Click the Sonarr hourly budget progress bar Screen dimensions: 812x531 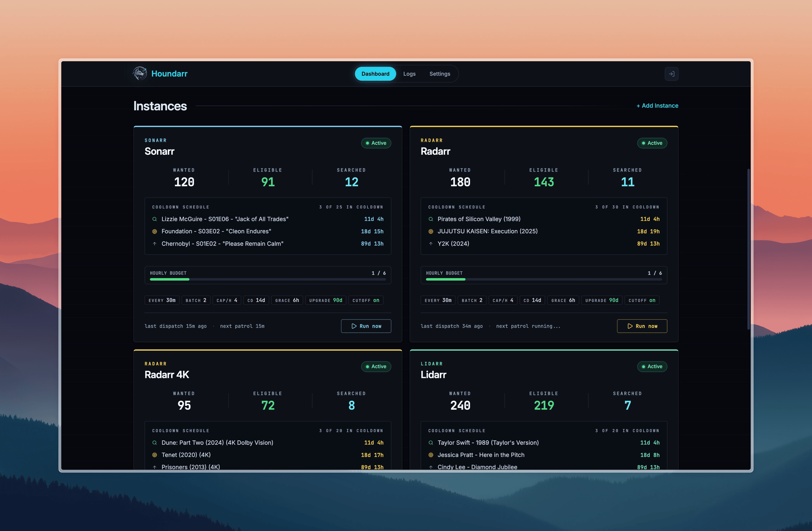coord(268,279)
